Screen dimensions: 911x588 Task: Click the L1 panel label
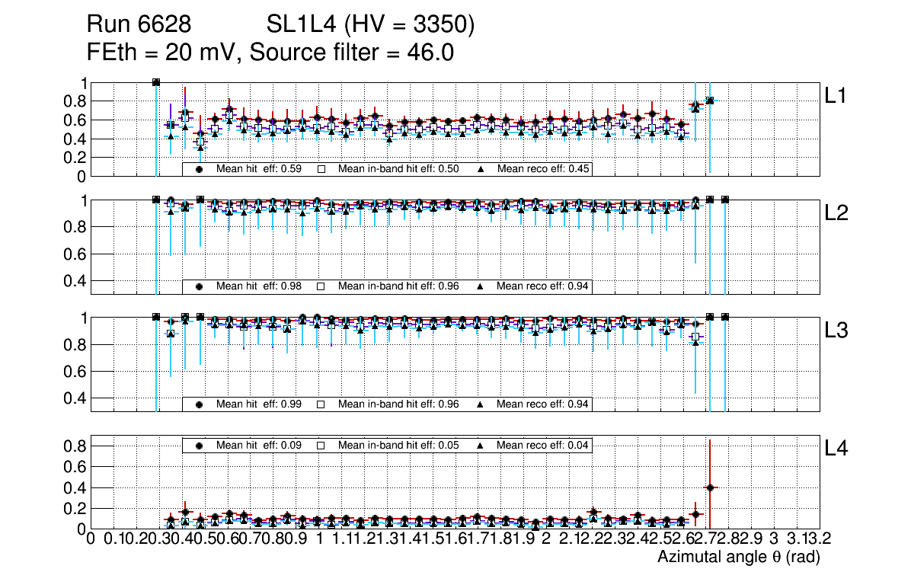tap(836, 96)
